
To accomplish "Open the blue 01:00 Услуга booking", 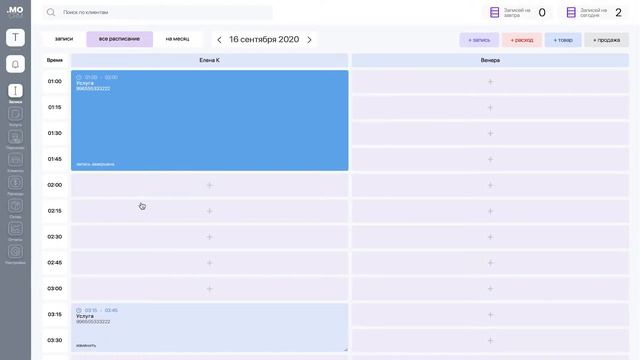I will (209, 120).
